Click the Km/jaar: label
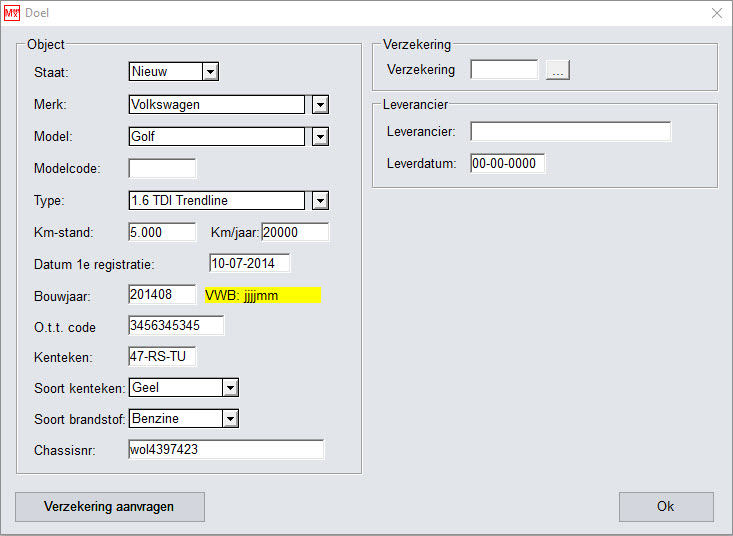Image resolution: width=733 pixels, height=536 pixels. [x=235, y=232]
